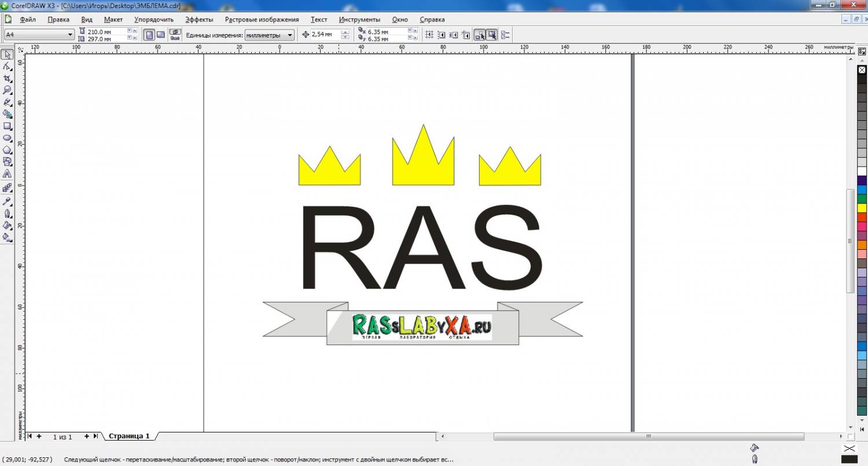
Task: Switch page to landscape orientation
Action: 161,35
